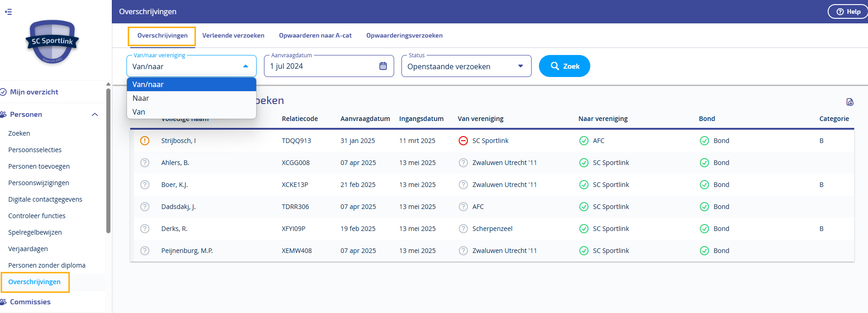Click relatiecode TDRR306
The width and height of the screenshot is (868, 313).
[x=295, y=207]
